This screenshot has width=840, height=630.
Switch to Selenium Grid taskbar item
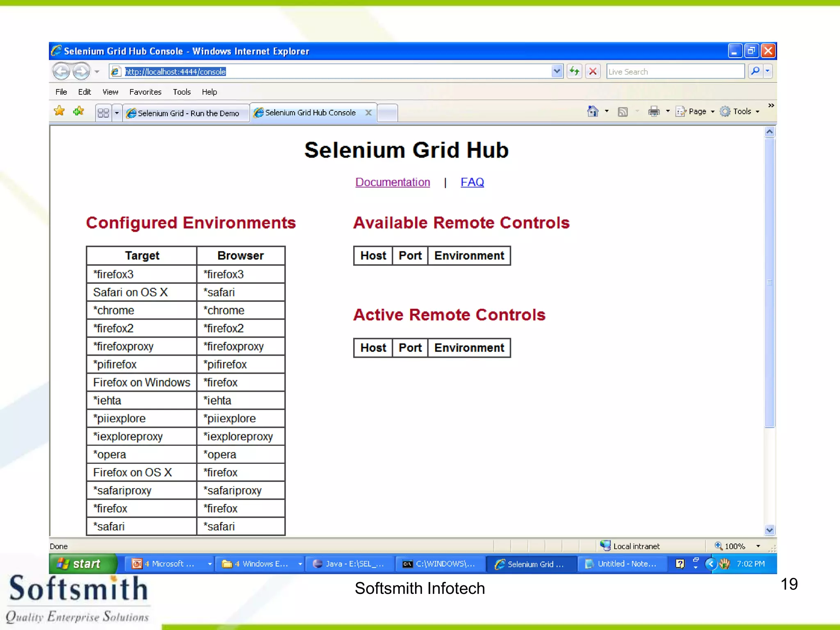point(531,564)
